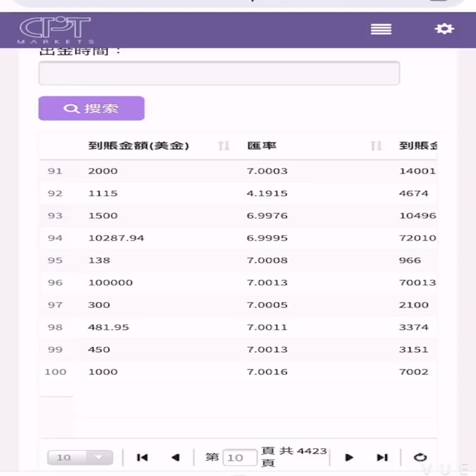Click exchange rate 7.0013 in row 99
Image resolution: width=476 pixels, height=476 pixels.
pyautogui.click(x=267, y=350)
